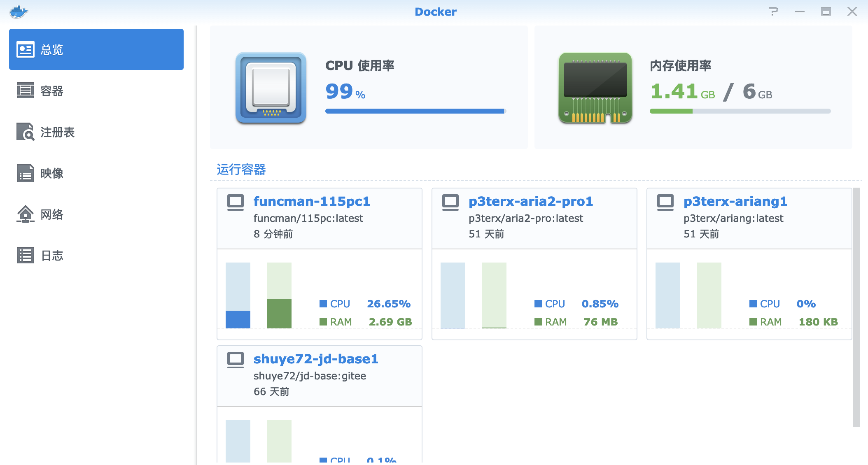Click the 2.69 GB RAM value

tap(390, 322)
